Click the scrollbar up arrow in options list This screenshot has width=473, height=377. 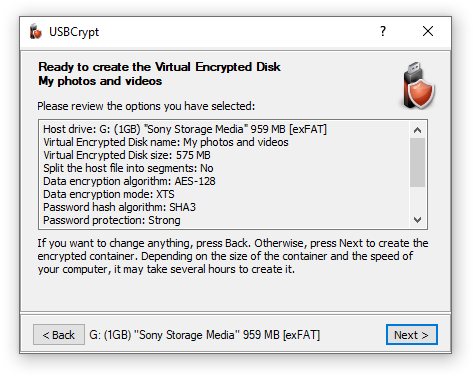(417, 130)
